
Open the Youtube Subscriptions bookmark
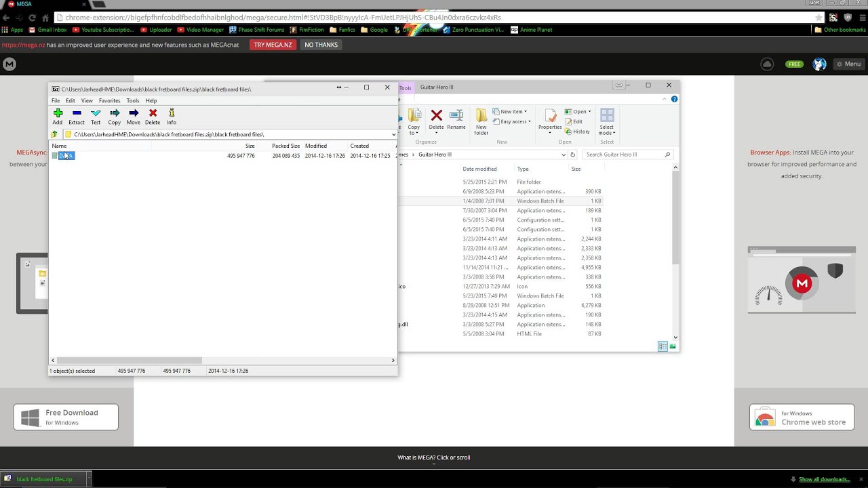pyautogui.click(x=103, y=30)
